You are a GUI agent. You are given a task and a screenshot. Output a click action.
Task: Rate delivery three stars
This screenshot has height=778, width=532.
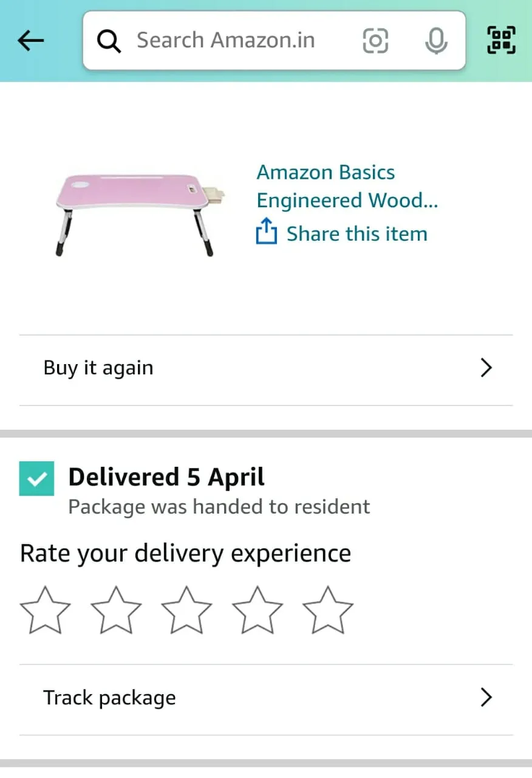(186, 610)
